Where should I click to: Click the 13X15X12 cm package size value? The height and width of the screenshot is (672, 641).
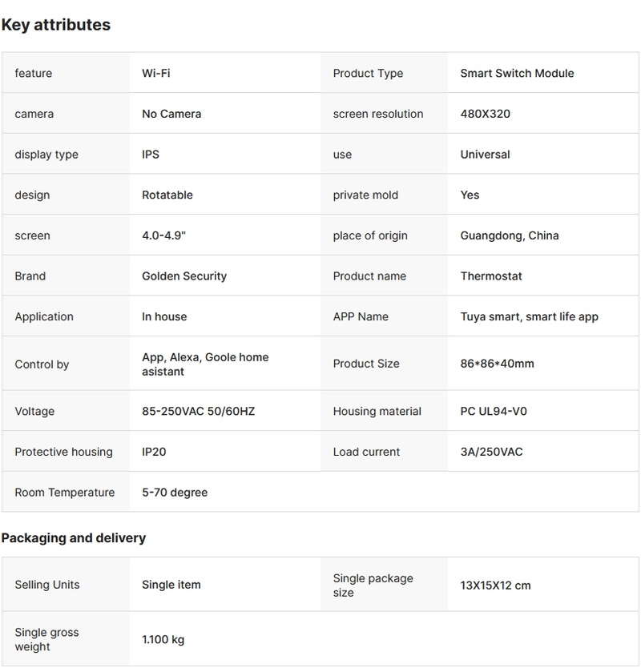[495, 585]
